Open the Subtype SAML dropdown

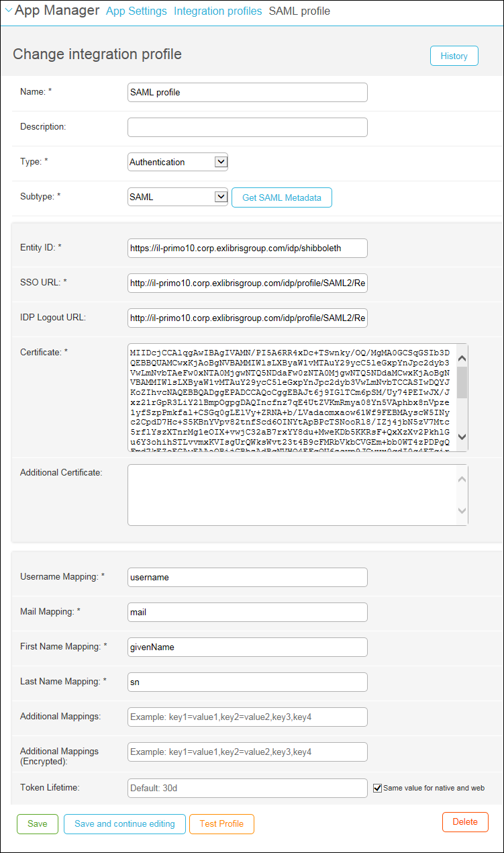178,197
